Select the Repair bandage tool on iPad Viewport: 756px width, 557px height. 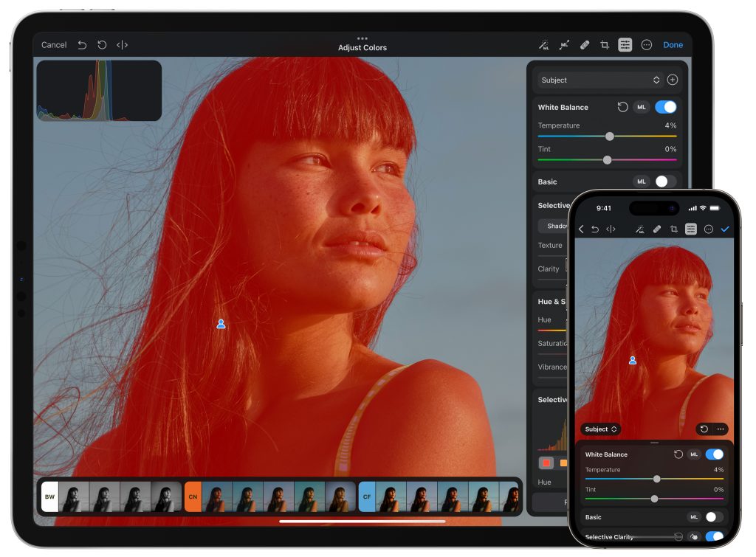pyautogui.click(x=585, y=45)
